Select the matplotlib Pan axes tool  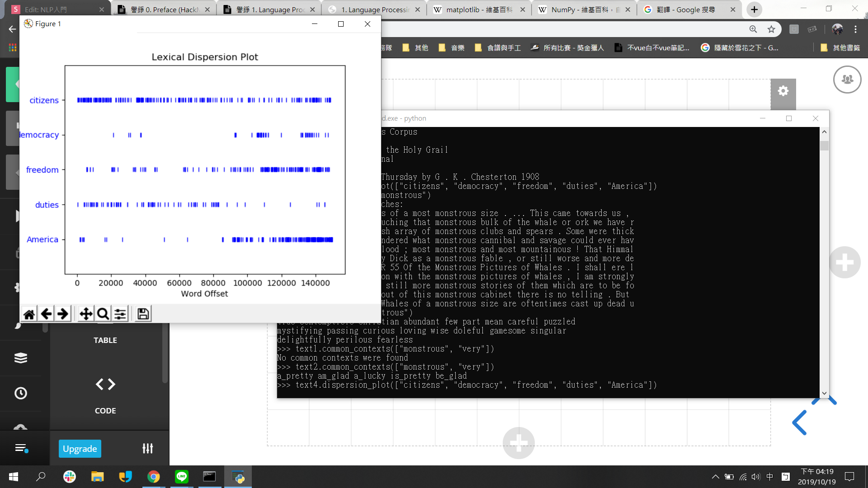pos(86,314)
